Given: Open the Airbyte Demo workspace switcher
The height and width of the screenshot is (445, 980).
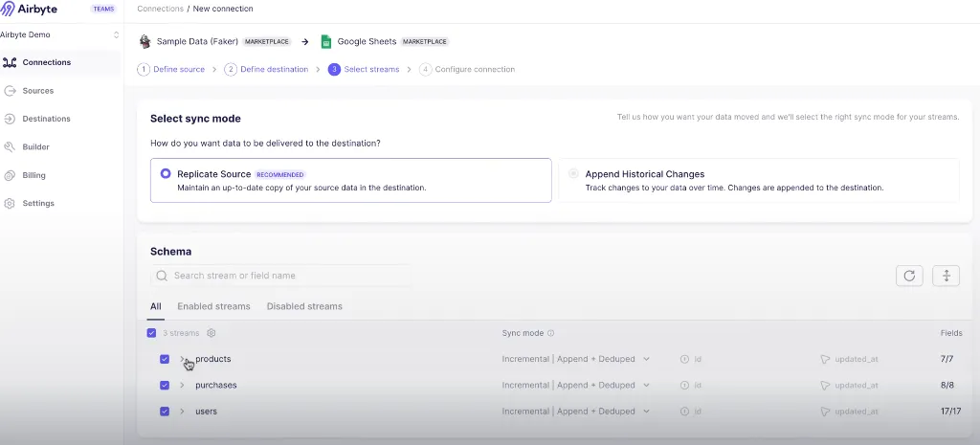Looking at the screenshot, I should coord(60,35).
